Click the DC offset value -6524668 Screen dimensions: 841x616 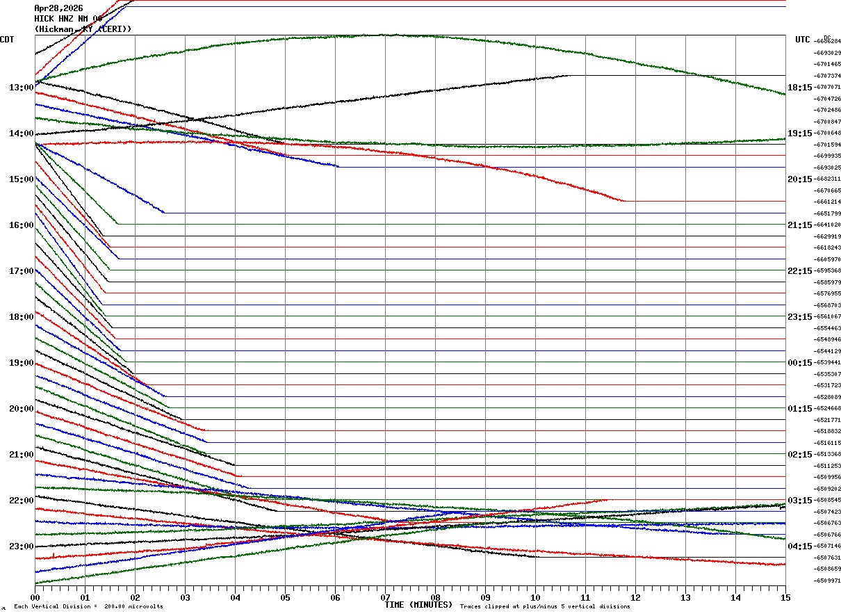[827, 409]
